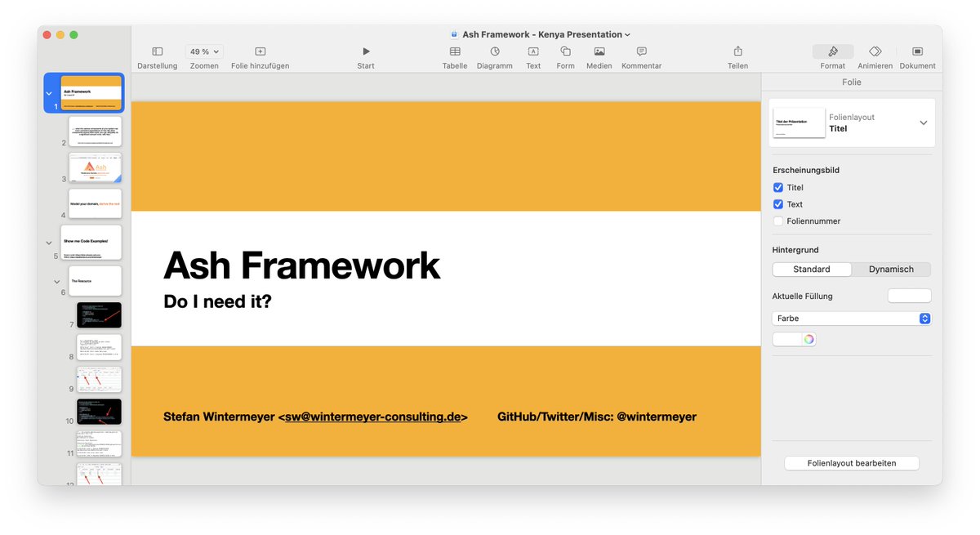
Task: Collapse slide 5 group in navigator
Action: click(x=49, y=243)
